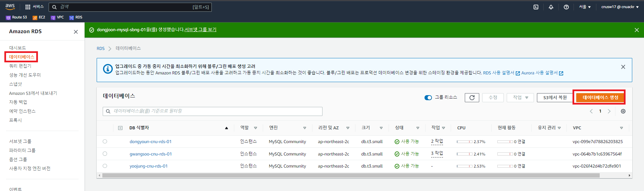Open table preferences gear icon
644x191 pixels.
point(623,111)
